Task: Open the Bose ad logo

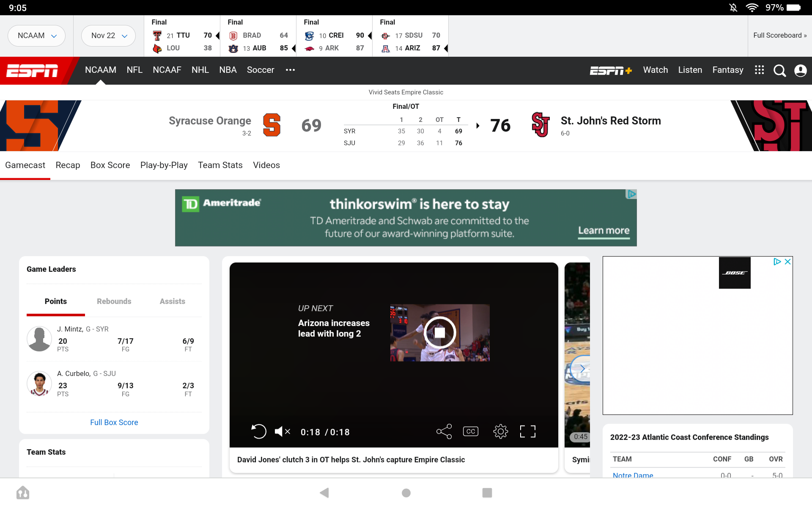Action: coord(735,273)
